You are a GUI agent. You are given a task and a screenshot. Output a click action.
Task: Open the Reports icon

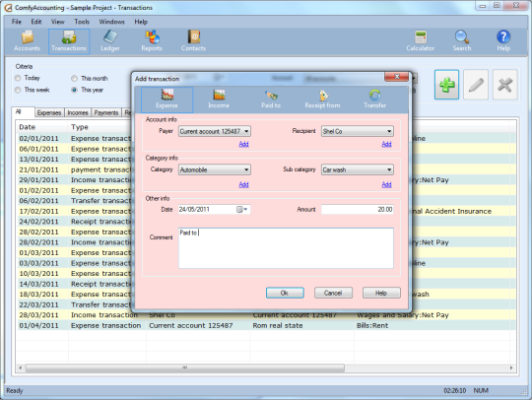(152, 41)
